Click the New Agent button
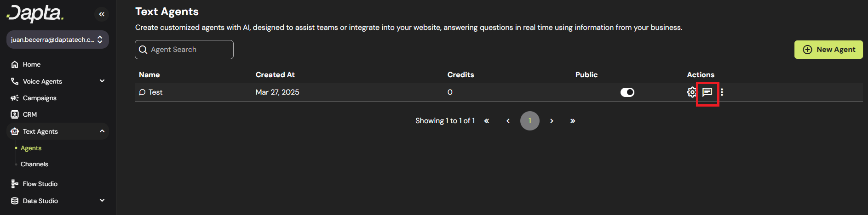 828,50
